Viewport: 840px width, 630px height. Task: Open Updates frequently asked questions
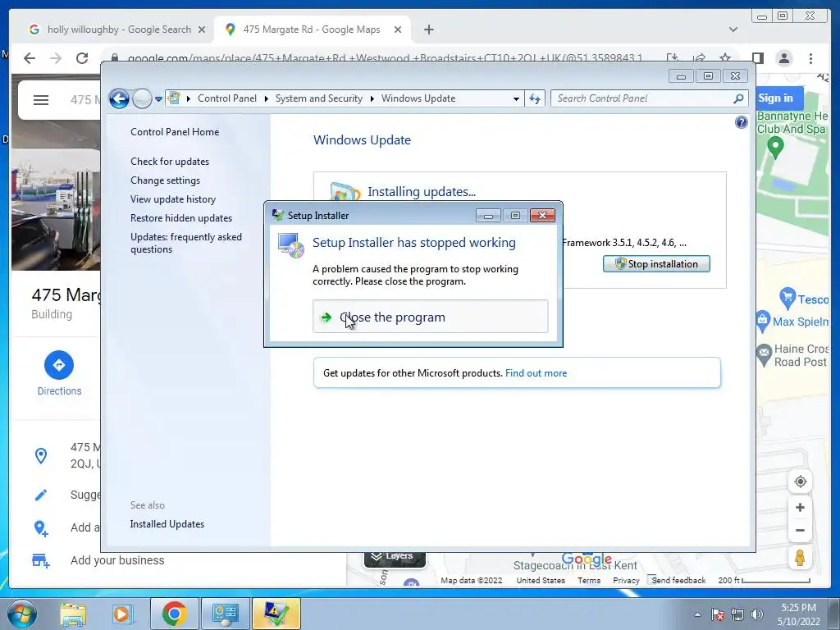pyautogui.click(x=186, y=243)
